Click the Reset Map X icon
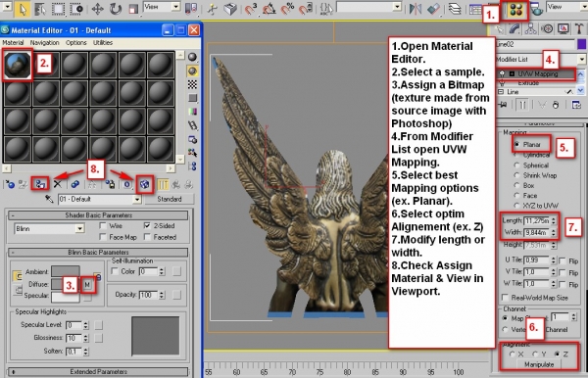This screenshot has height=378, width=588. click(58, 184)
